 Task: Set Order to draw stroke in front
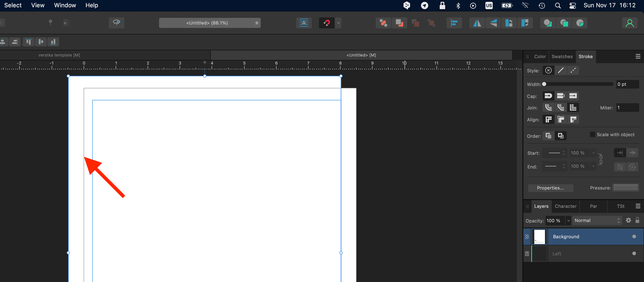(561, 136)
